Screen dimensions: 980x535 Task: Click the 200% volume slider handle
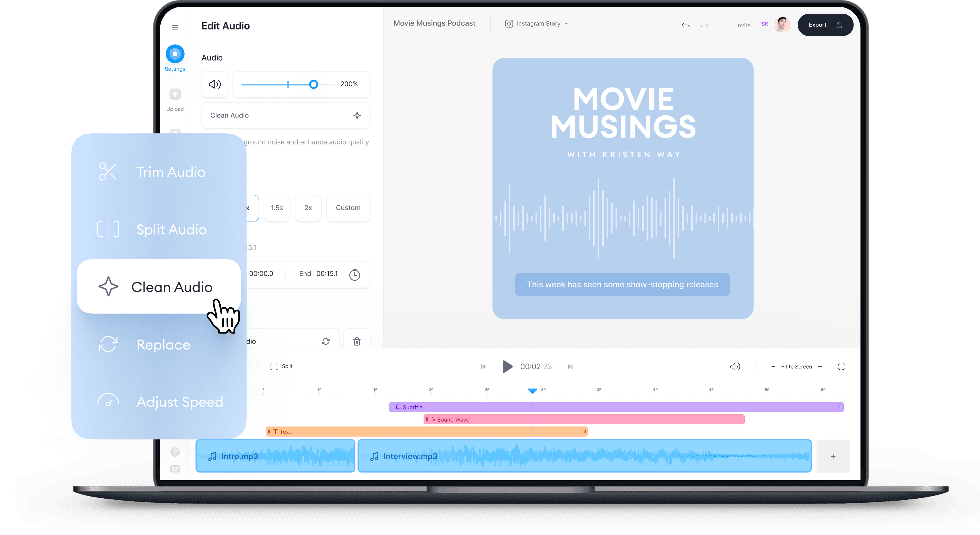click(313, 84)
